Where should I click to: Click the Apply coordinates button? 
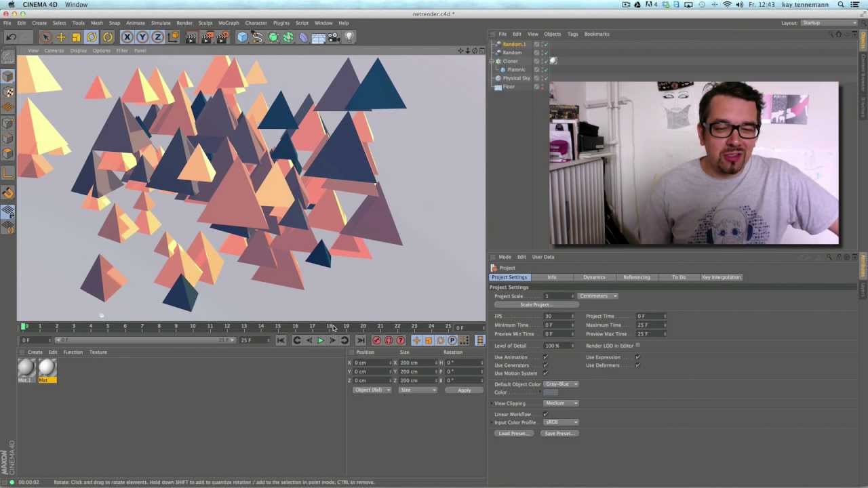point(464,390)
